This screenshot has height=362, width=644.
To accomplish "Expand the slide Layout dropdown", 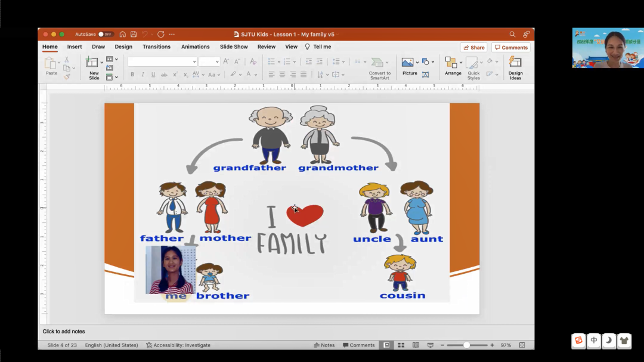I will click(112, 59).
